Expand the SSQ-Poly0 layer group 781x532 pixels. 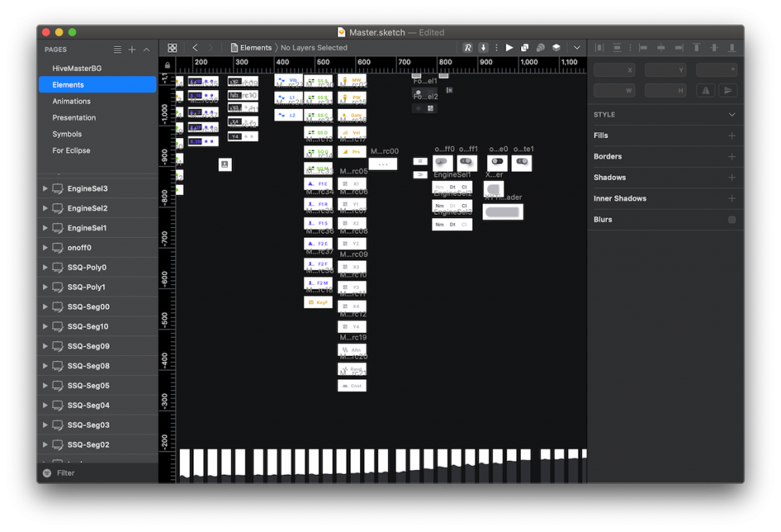pyautogui.click(x=45, y=268)
